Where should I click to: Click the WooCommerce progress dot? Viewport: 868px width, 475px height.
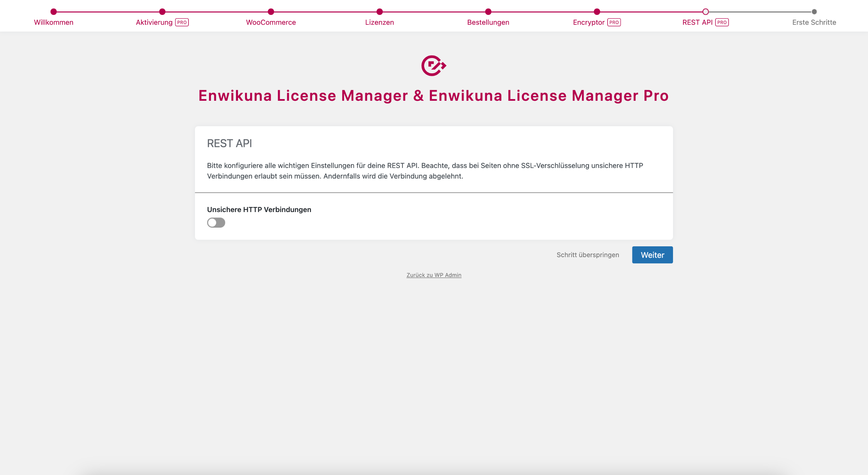pos(271,12)
